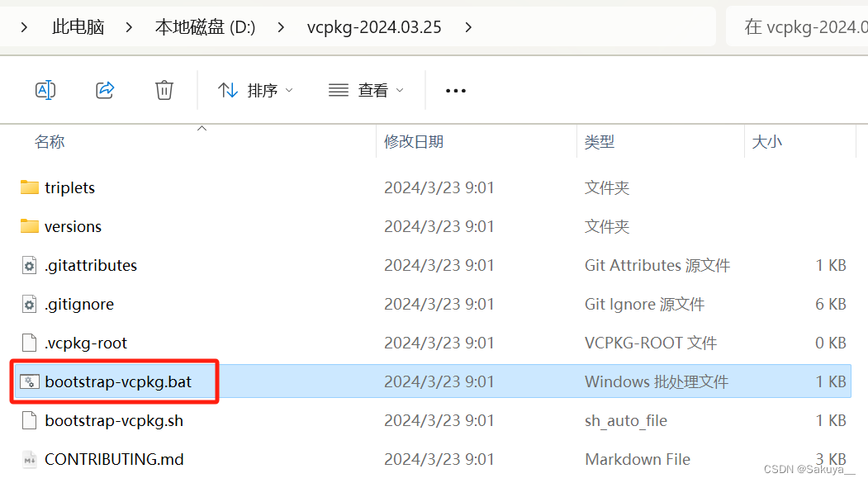Screen dimensions: 868x483
Task: Select the CONTRIBUTING.md file name
Action: (x=114, y=459)
